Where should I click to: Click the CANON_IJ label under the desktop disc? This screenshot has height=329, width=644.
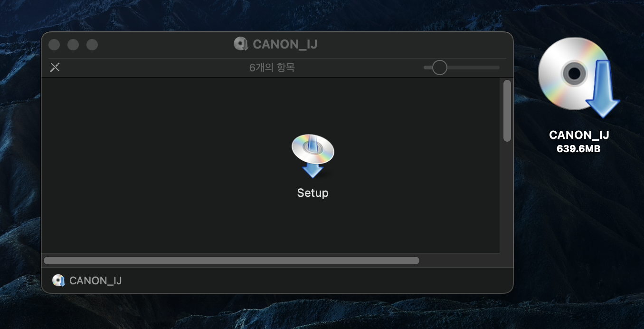pos(579,135)
